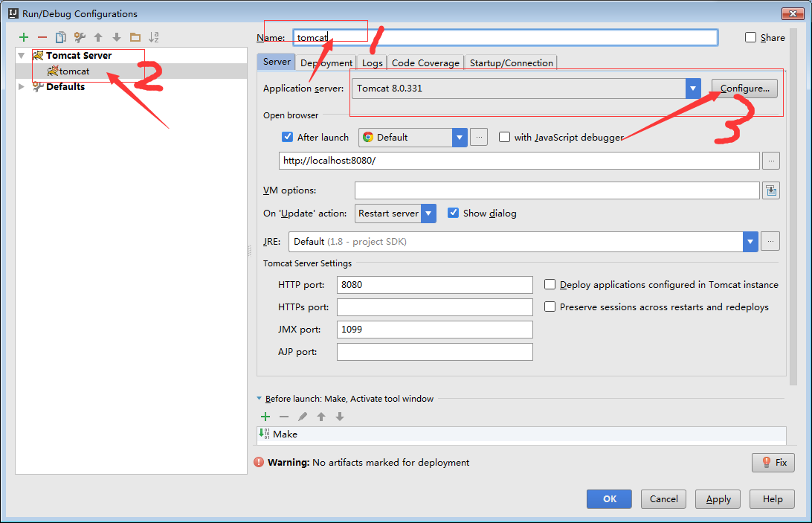This screenshot has width=812, height=523.
Task: Select the Make task row
Action: pyautogui.click(x=521, y=434)
